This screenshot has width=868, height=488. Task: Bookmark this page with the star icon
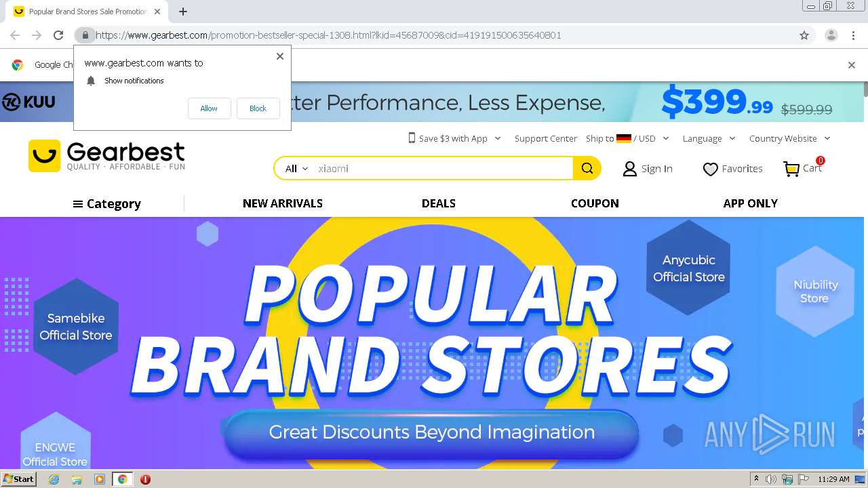coord(804,35)
